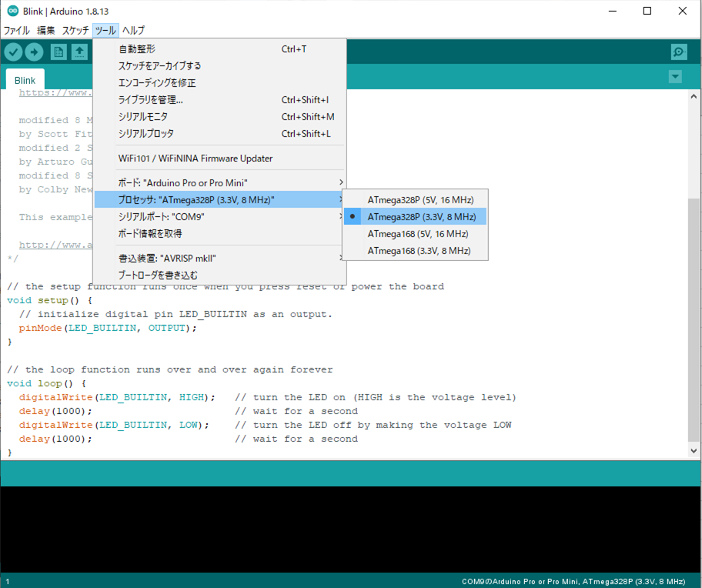Click the Arduino logo in title bar
This screenshot has width=702, height=588.
coord(12,12)
